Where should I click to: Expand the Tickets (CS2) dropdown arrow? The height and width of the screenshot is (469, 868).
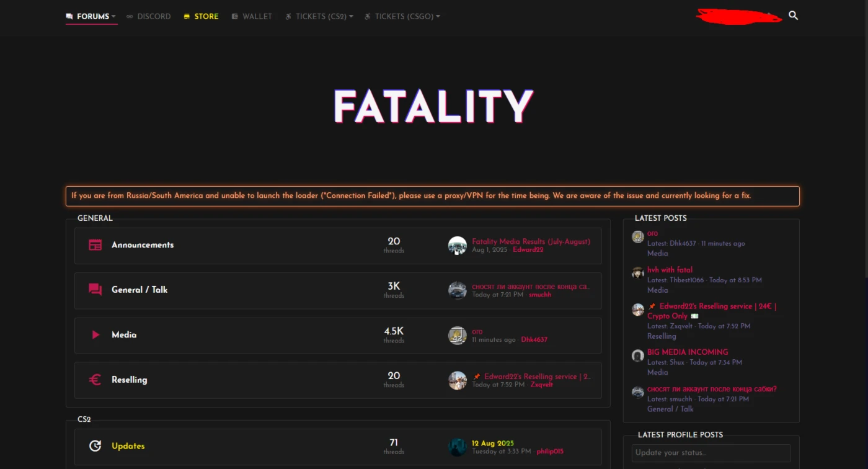351,17
